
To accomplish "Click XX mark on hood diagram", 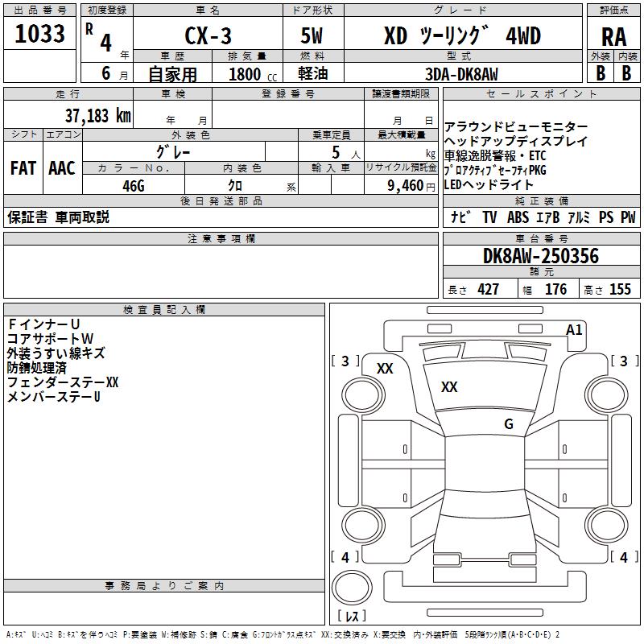I will [449, 387].
